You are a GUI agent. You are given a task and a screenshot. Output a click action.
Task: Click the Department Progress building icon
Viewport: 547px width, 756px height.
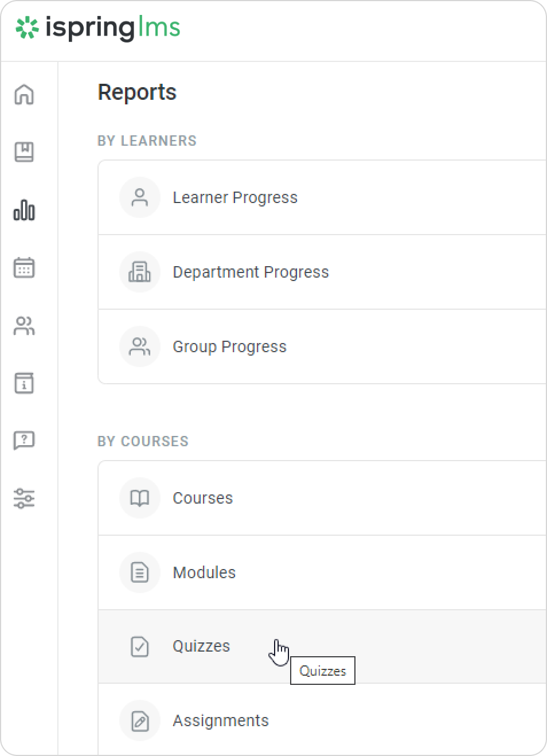(x=139, y=272)
